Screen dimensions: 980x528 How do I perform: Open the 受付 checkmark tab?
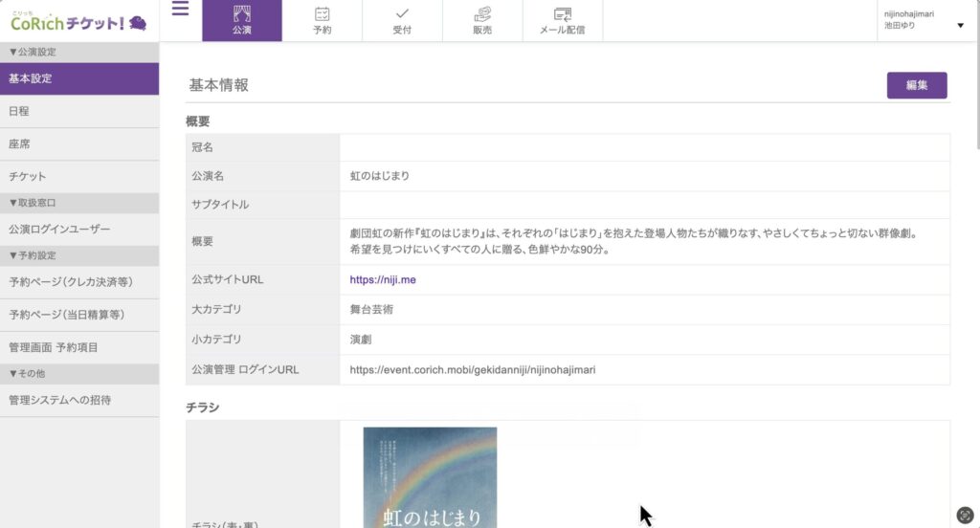point(402,20)
